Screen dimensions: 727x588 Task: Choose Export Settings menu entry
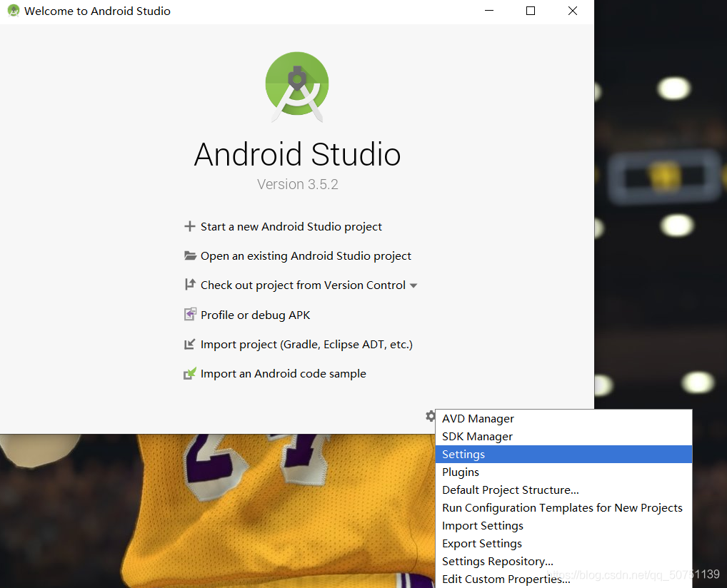[x=563, y=544]
